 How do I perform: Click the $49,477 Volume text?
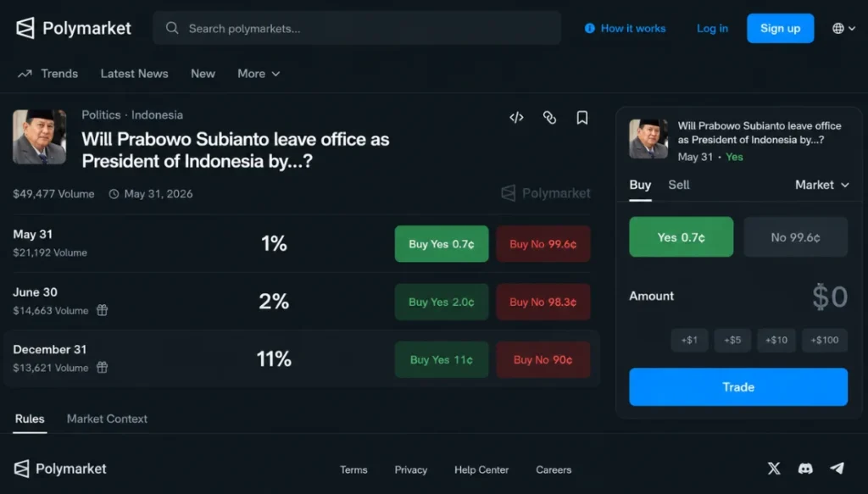(53, 194)
